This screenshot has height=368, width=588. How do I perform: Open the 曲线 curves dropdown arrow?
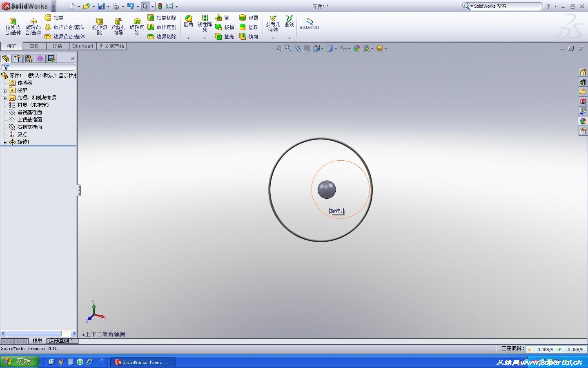[289, 38]
